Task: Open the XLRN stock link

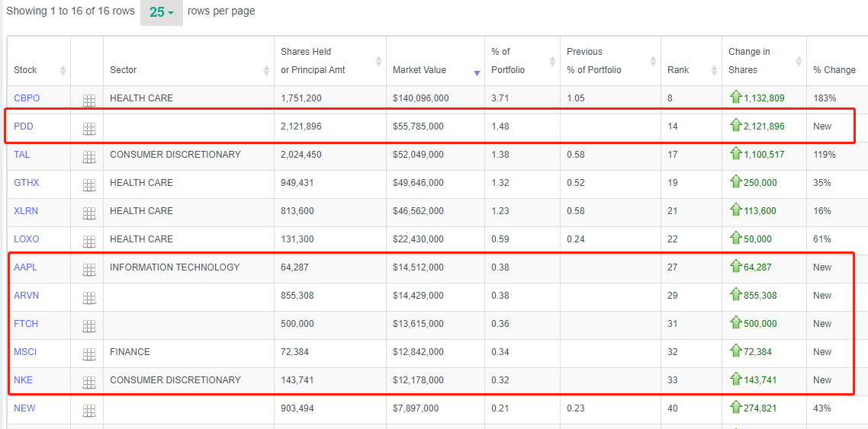Action: pyautogui.click(x=26, y=211)
